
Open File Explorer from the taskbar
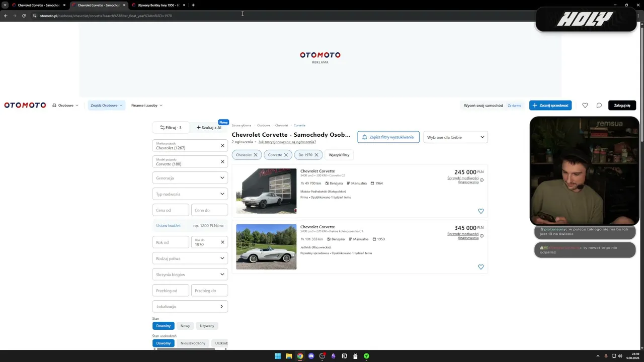[x=289, y=356]
